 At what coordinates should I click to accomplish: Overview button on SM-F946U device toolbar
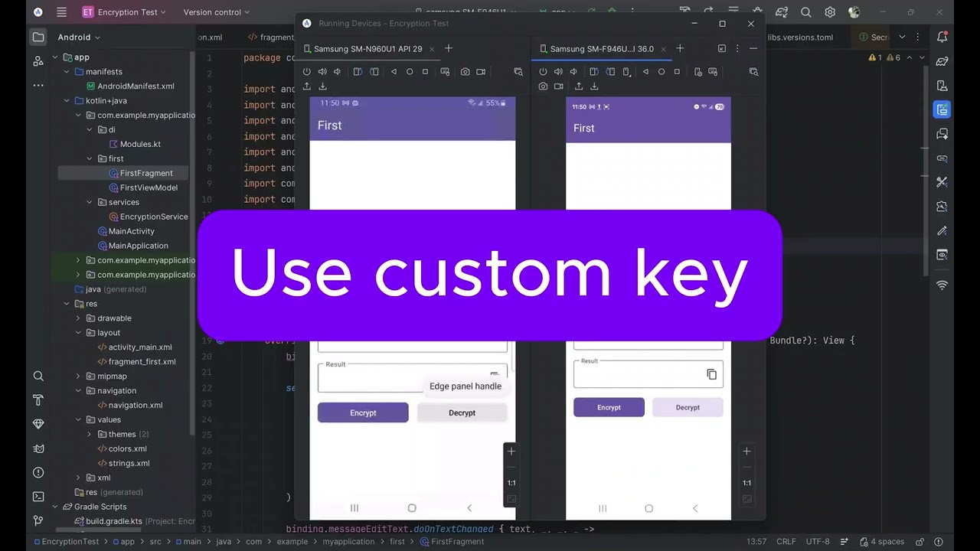coord(678,72)
